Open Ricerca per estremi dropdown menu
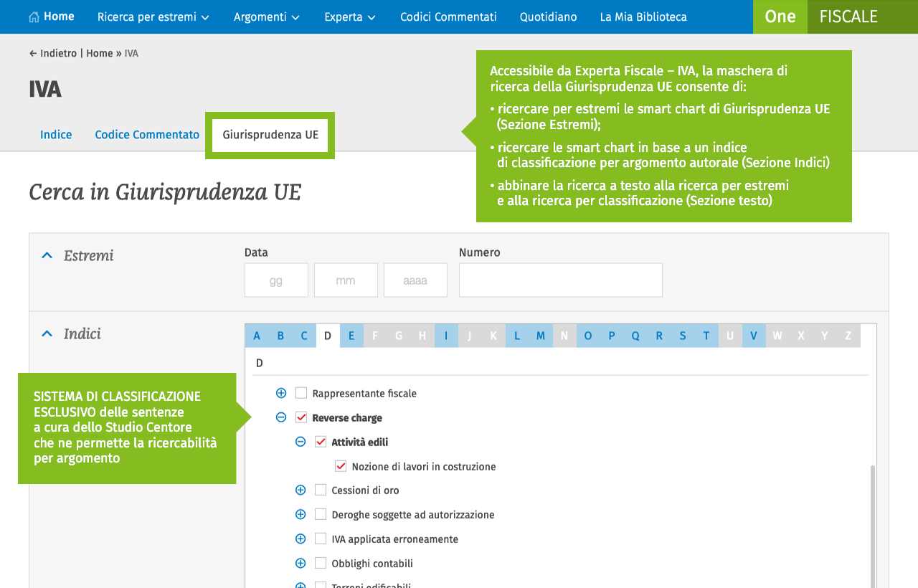918x588 pixels. [153, 17]
